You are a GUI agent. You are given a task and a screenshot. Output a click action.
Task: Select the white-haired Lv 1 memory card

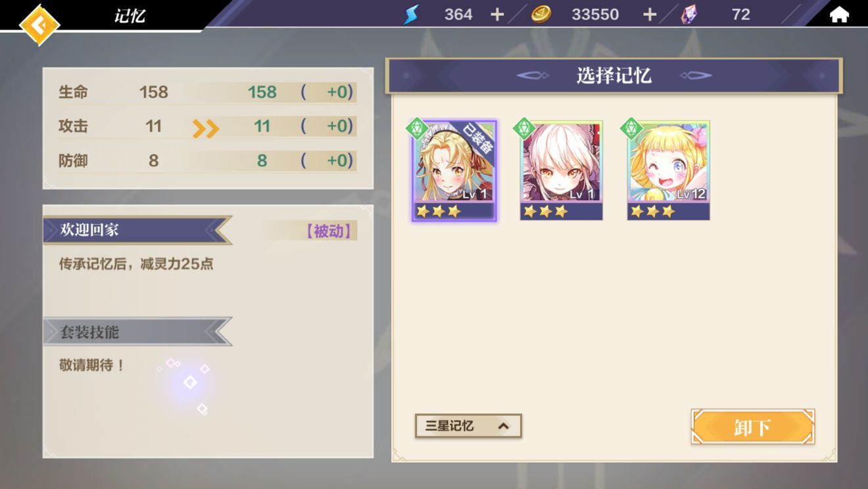click(561, 170)
